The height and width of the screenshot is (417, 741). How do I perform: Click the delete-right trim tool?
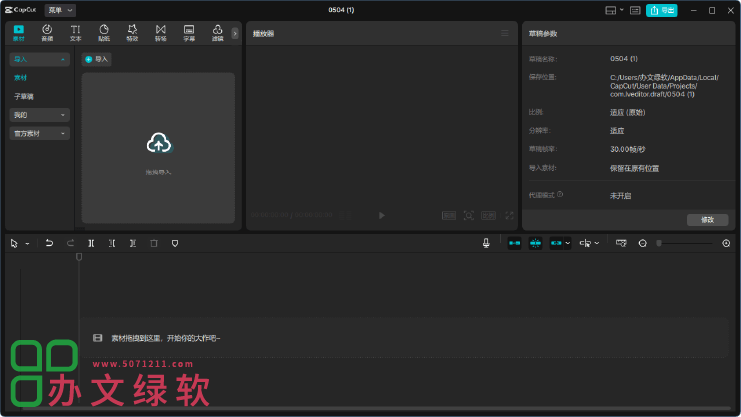[133, 243]
